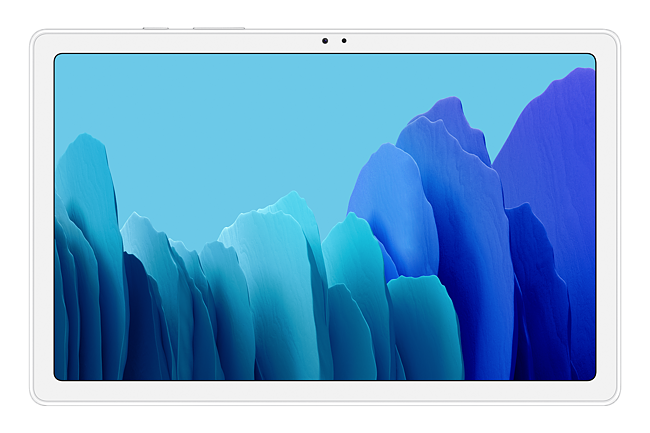
Task: Click the tablet's power button on the top edge
Action: point(156,28)
